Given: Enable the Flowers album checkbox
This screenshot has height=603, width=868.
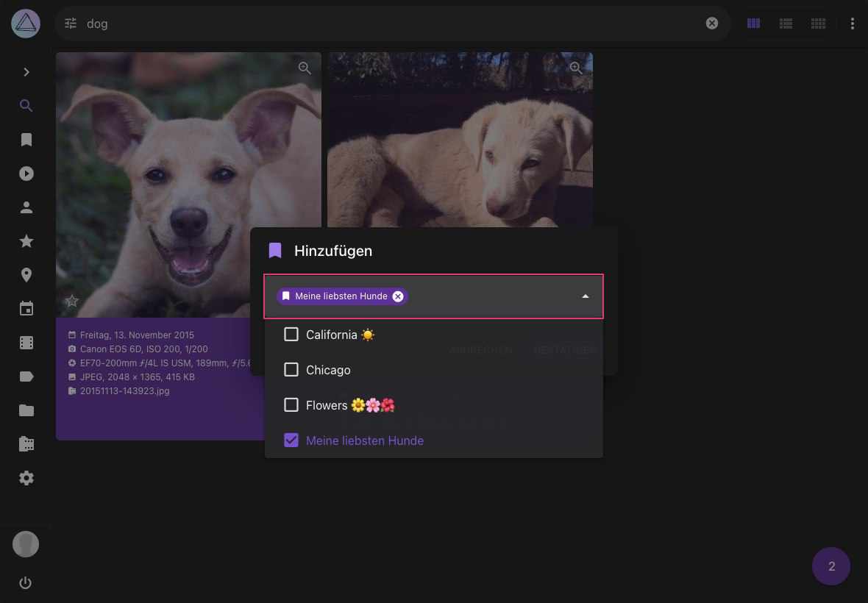Looking at the screenshot, I should click(291, 404).
